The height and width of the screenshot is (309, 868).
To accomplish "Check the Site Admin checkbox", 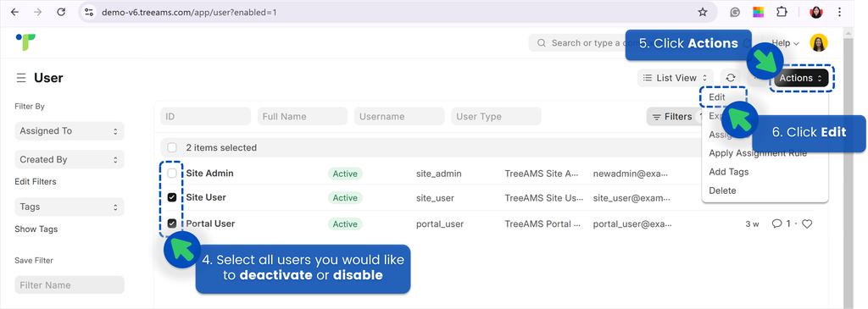I will (x=172, y=173).
